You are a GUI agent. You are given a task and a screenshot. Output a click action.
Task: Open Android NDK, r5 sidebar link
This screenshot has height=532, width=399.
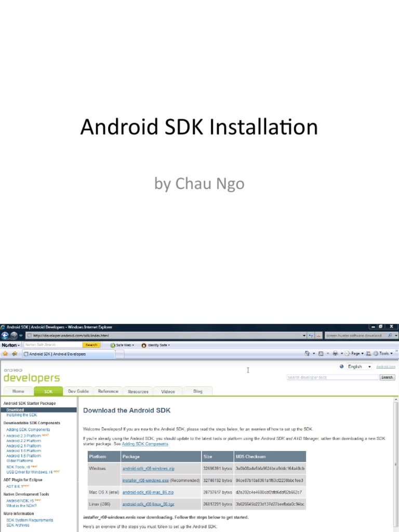pos(20,501)
